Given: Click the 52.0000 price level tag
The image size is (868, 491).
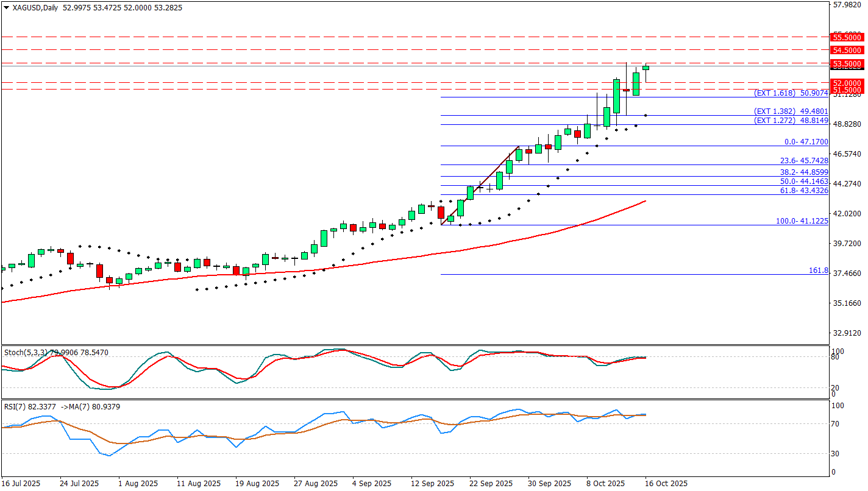Looking at the screenshot, I should [847, 83].
